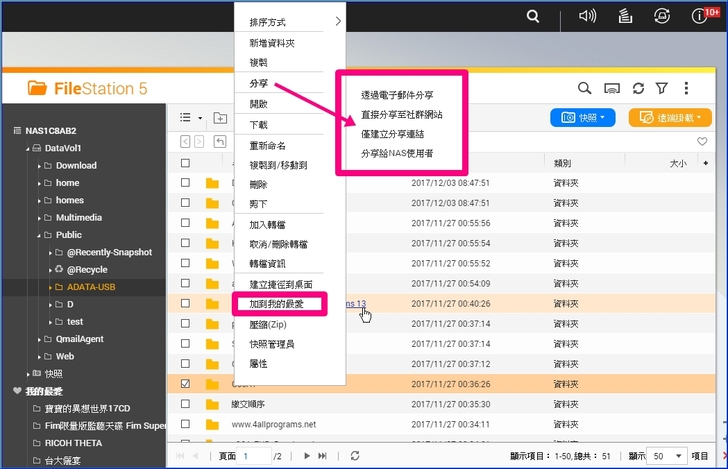Click the page number input field
Viewport: 728px width, 469px height.
pos(256,455)
